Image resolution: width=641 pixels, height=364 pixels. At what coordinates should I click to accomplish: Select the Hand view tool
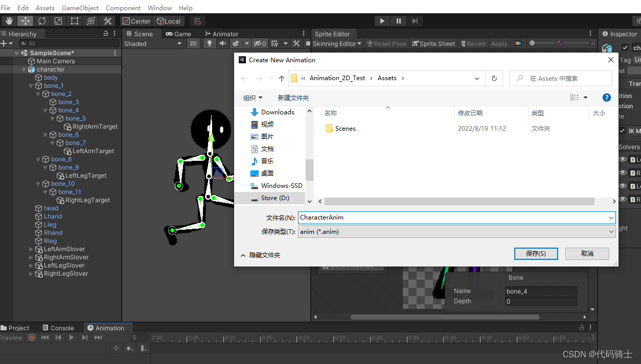tap(9, 21)
